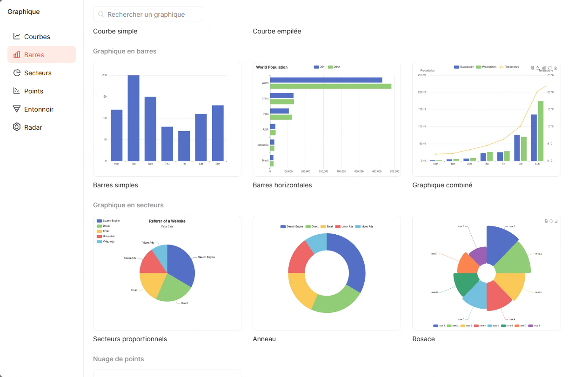Open data view icon in Graphique combiné chart
588x377 pixels.
533,68
